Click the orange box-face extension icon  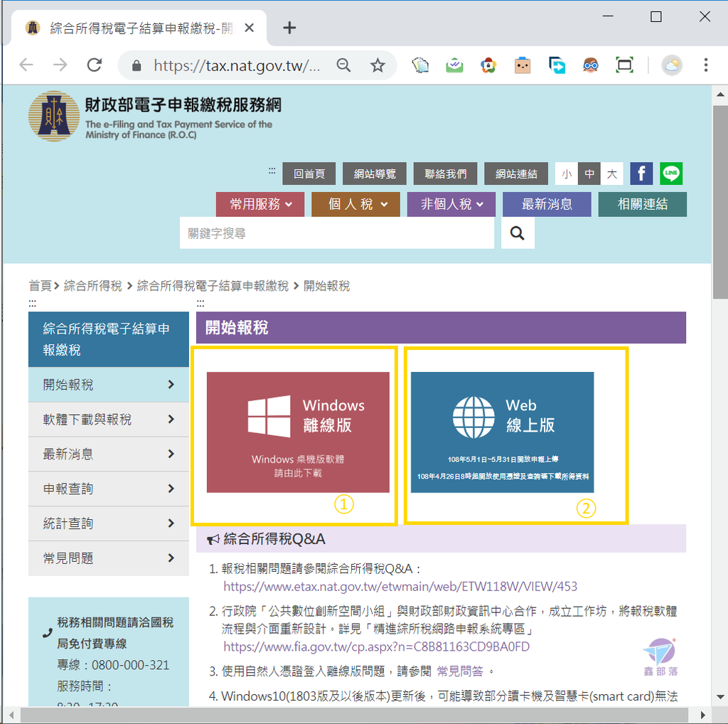[523, 65]
